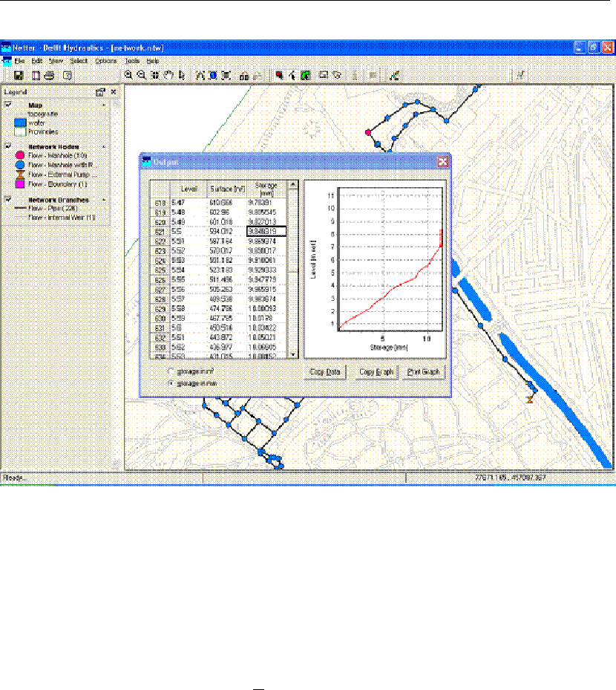Select the arrow pointer selection tool
This screenshot has height=690, width=616.
[x=182, y=75]
